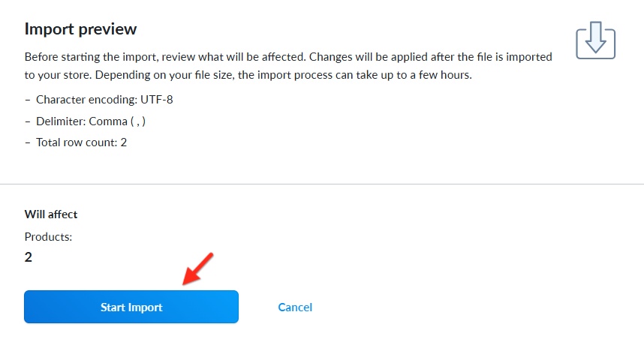Click the 'Total row count' label
This screenshot has height=354, width=644.
[77, 142]
